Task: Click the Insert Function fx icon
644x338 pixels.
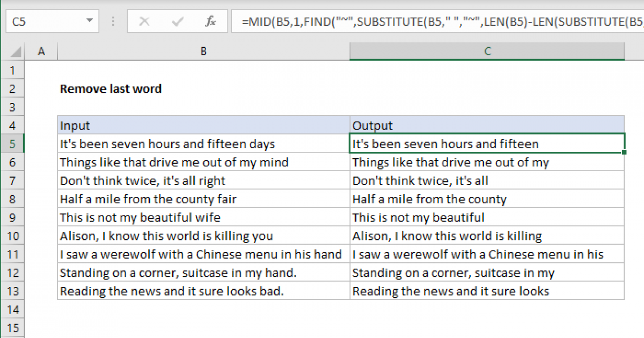Action: pos(210,22)
